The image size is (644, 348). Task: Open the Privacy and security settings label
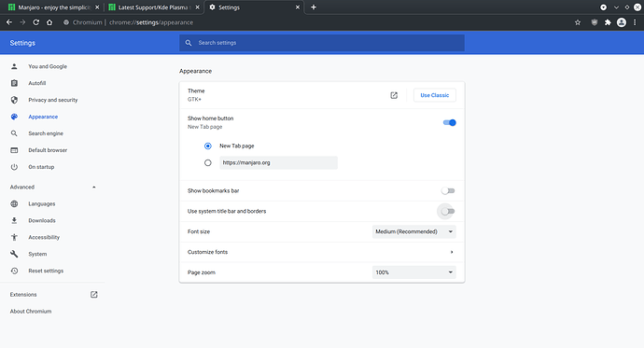pyautogui.click(x=53, y=100)
